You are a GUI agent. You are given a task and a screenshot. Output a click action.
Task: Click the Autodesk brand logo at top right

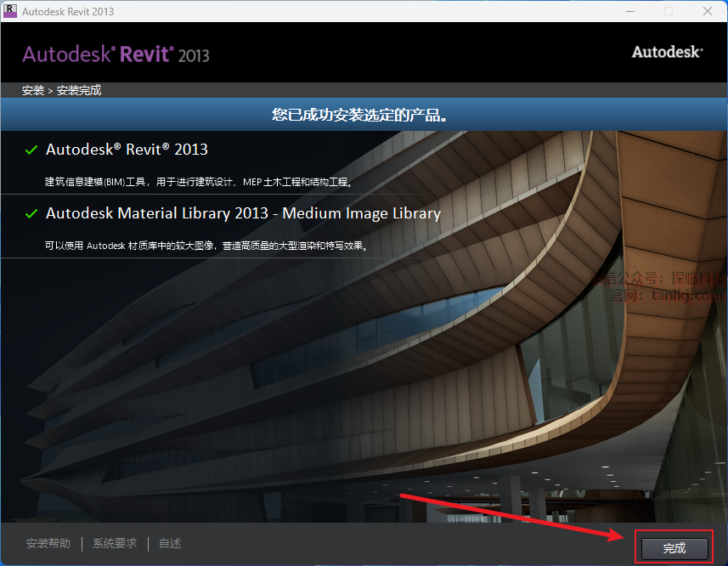667,52
